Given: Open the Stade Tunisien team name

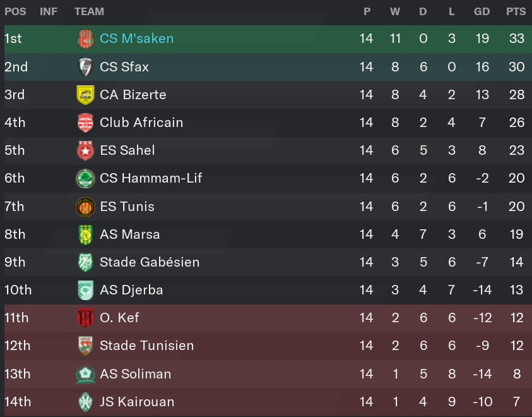Looking at the screenshot, I should point(146,346).
